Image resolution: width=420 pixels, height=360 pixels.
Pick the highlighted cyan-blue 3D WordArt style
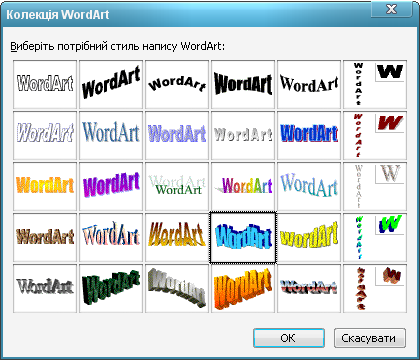click(243, 237)
